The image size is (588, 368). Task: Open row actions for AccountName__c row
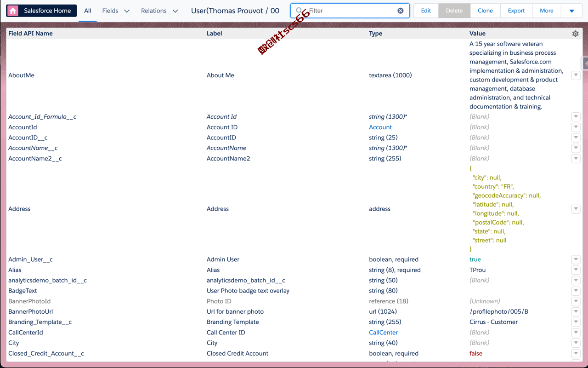point(576,148)
